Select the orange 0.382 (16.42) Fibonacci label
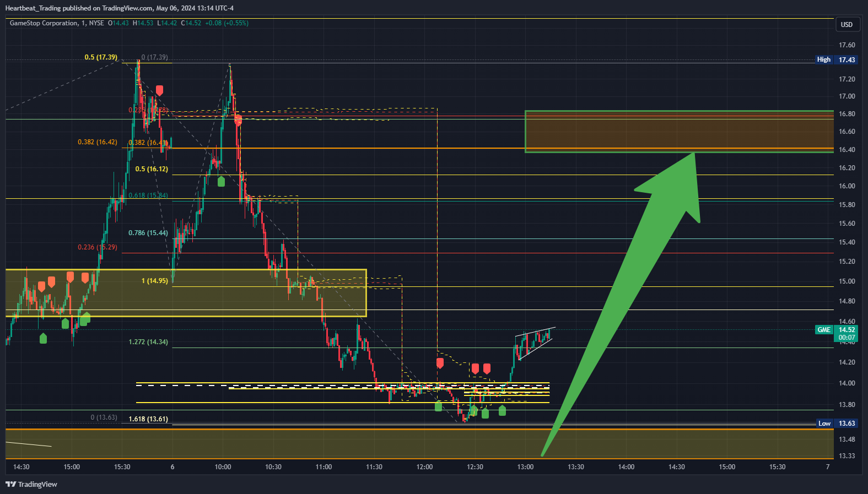The height and width of the screenshot is (494, 868). (98, 142)
